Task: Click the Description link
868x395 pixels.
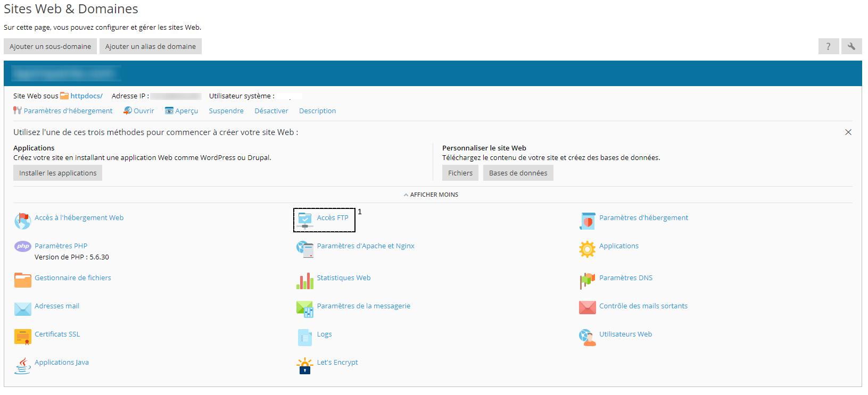Action: pos(318,111)
